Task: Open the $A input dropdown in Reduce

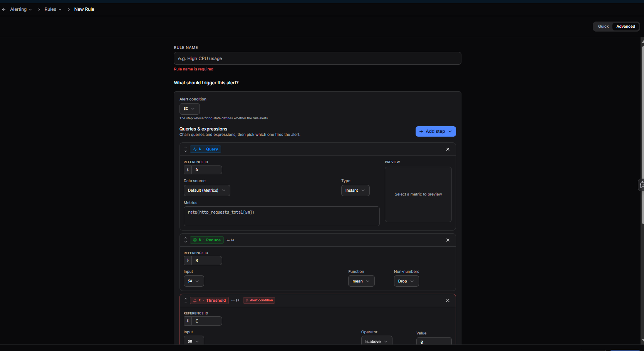Action: (194, 281)
